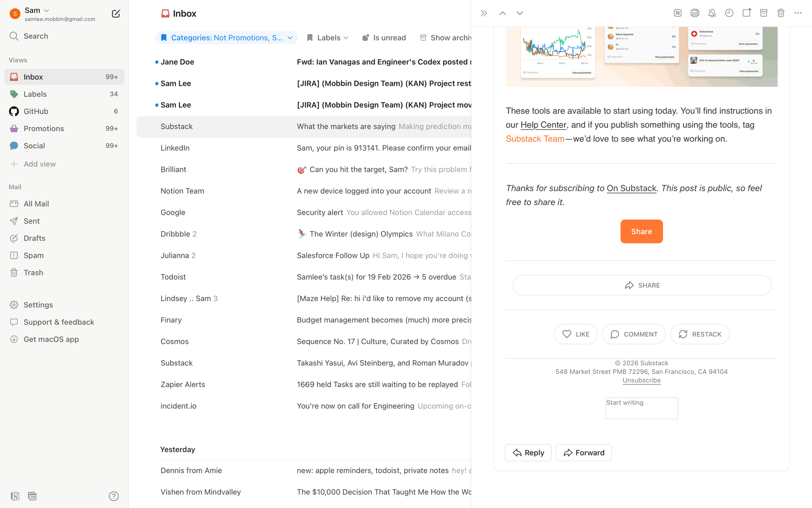
Task: Click the orange Share button
Action: pos(642,232)
